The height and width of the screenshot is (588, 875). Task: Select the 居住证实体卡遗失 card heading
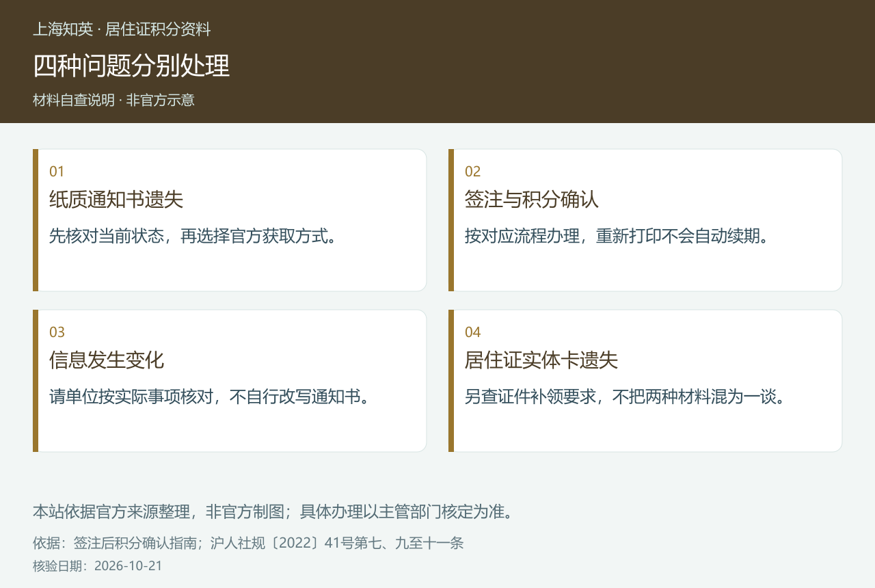541,360
